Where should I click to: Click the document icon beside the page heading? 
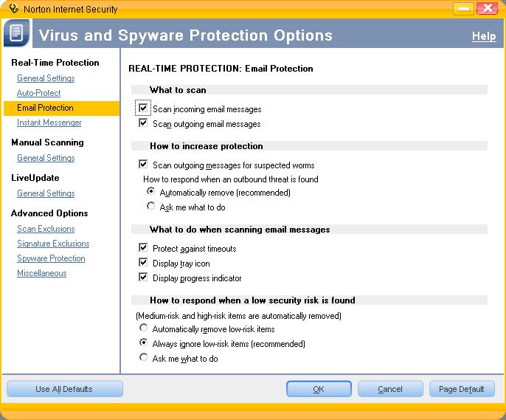tap(16, 35)
